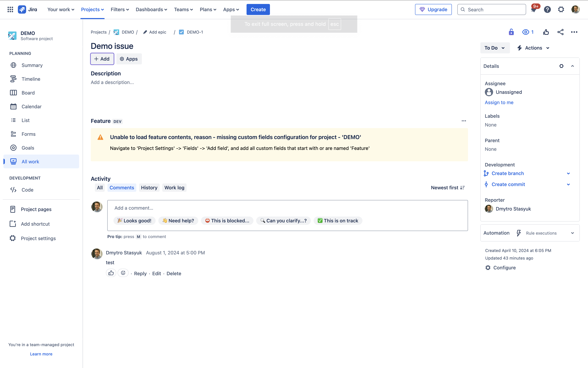Click the Create commit link
This screenshot has height=368, width=588.
[x=508, y=184]
